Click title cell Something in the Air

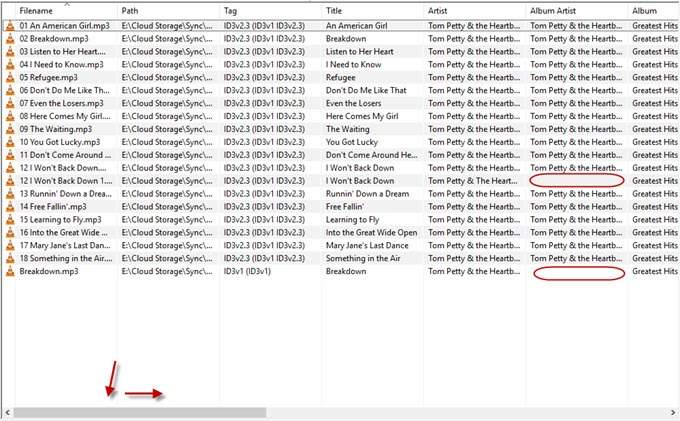[x=363, y=259]
